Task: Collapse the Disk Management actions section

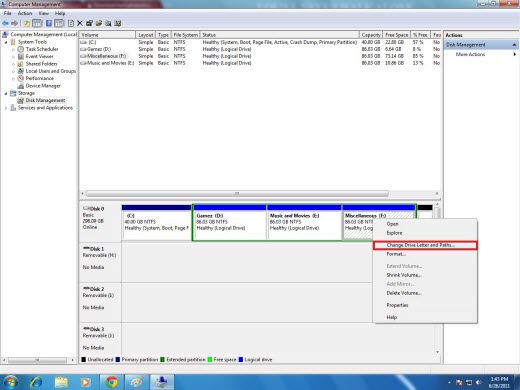Action: [x=514, y=45]
